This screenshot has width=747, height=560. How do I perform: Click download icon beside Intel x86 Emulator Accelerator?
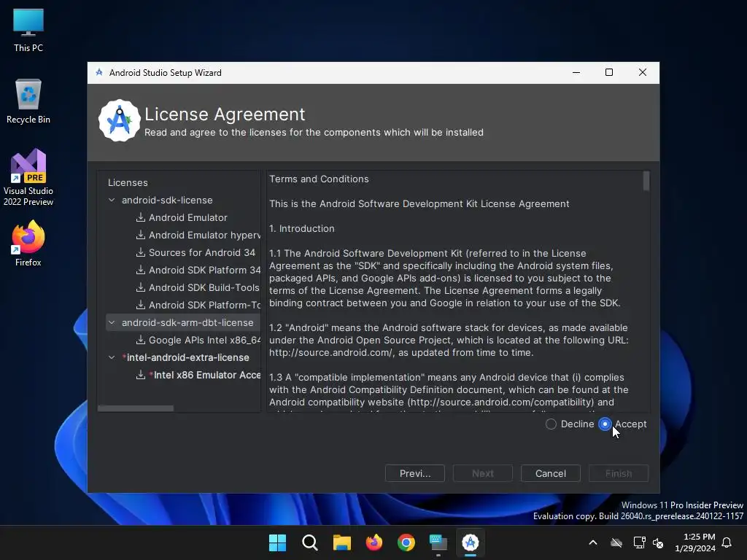(x=141, y=375)
